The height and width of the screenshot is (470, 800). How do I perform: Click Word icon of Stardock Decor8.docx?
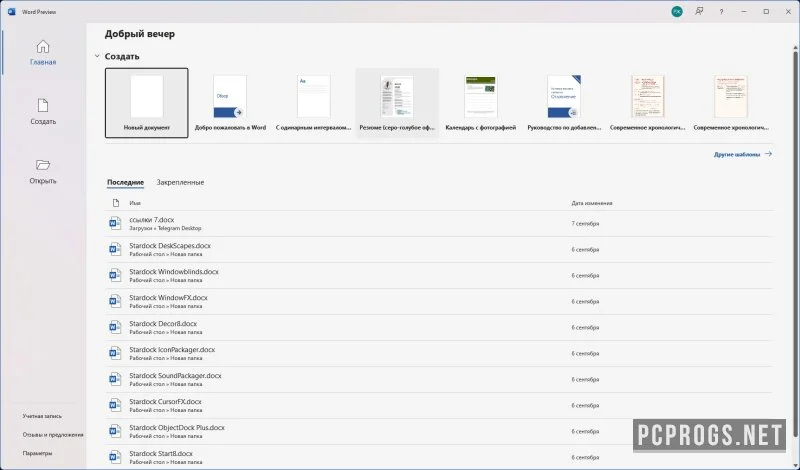tap(115, 328)
